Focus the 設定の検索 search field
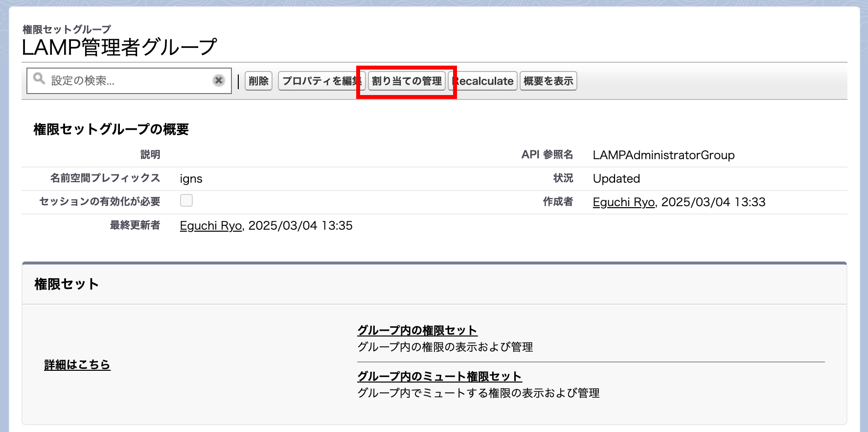Screen dimensions: 868x432 coord(130,81)
